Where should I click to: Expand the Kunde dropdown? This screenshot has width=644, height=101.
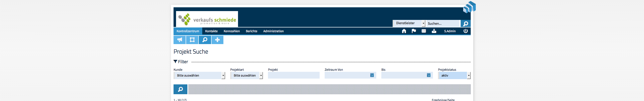[x=199, y=75]
